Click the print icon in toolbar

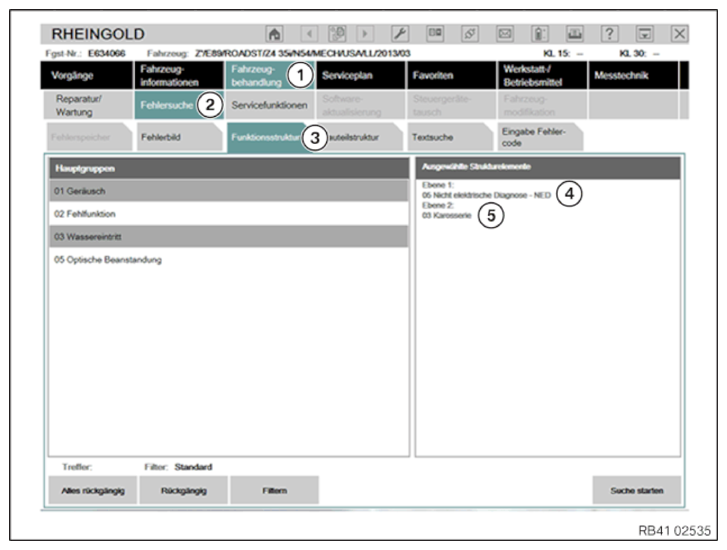(574, 34)
